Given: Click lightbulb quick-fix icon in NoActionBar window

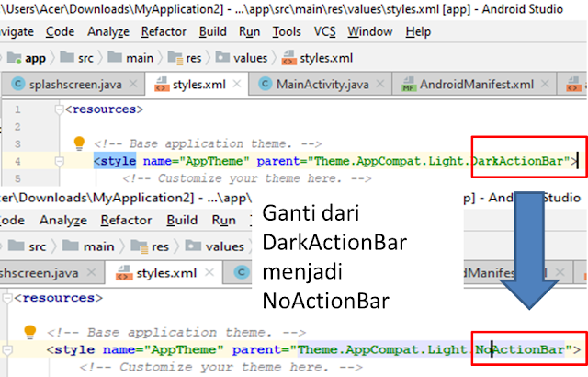Looking at the screenshot, I should pos(30,332).
